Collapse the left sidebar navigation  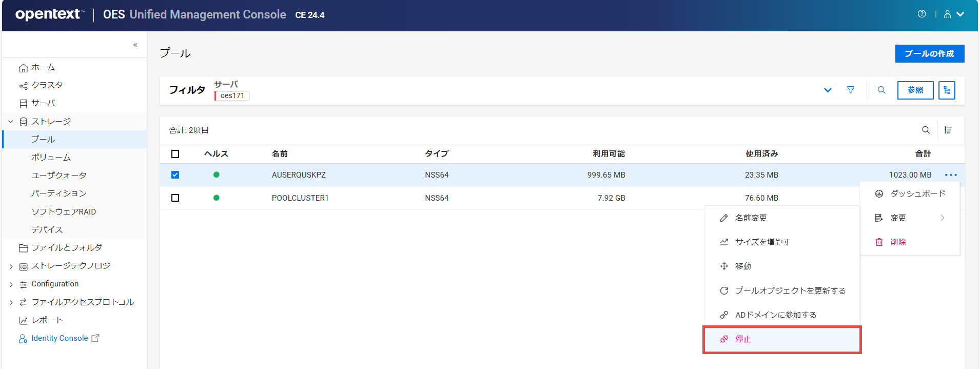point(135,45)
